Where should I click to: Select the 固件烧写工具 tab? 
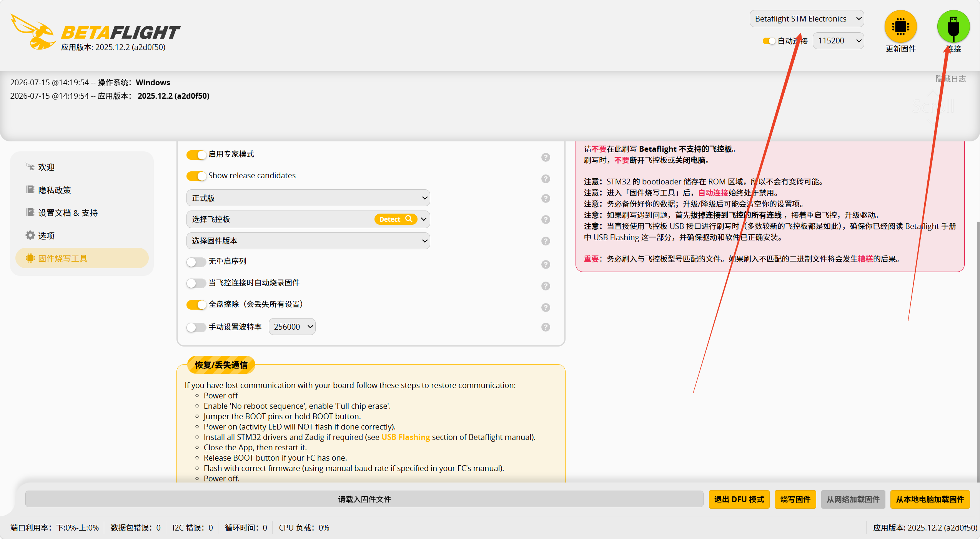[x=82, y=258]
